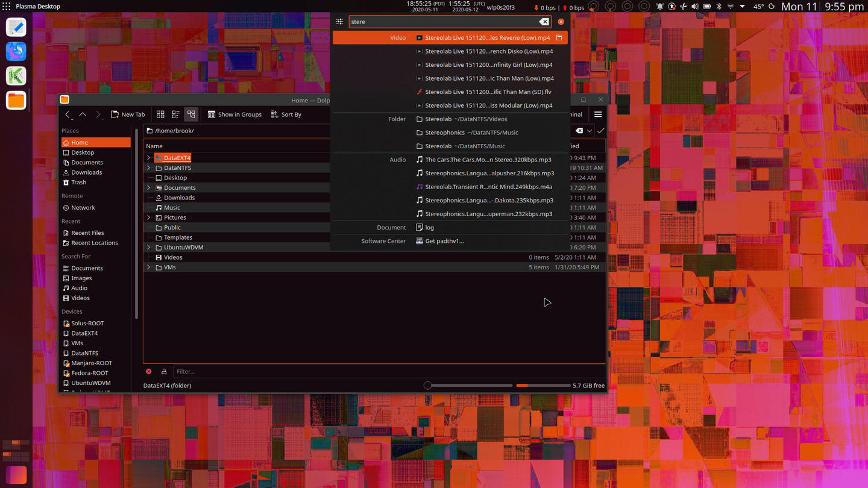Screen dimensions: 868x488
Task: Open Downloads in Places panel
Action: coord(96,172)
